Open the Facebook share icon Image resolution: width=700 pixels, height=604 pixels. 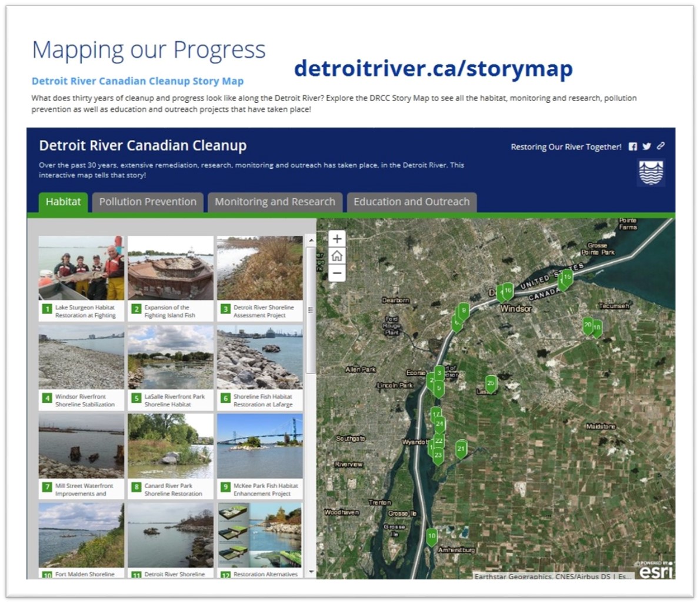point(633,146)
